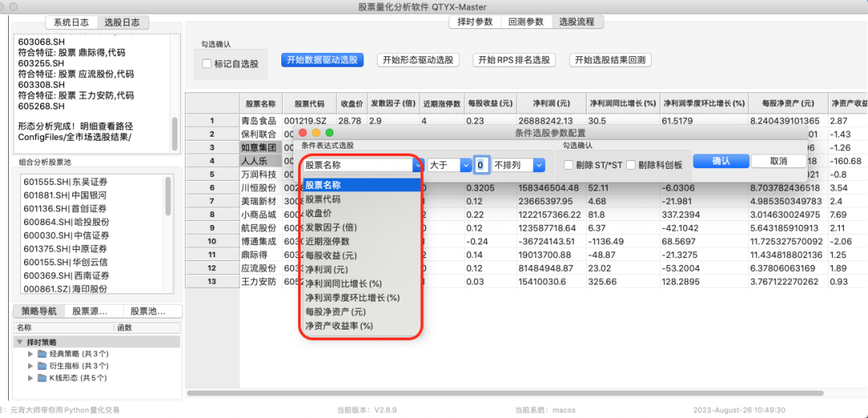This screenshot has height=418, width=868.
Task: Click the K线形态 folder icon
Action: [43, 378]
